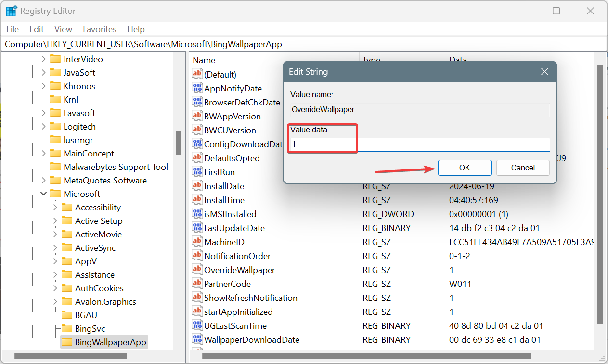
Task: Confirm Edit String dialog with OK
Action: [465, 168]
